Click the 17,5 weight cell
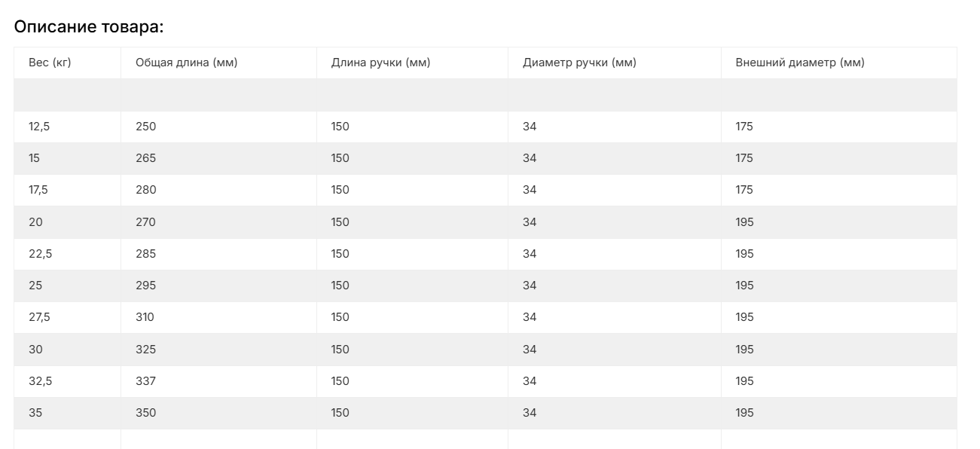The height and width of the screenshot is (449, 980). pos(38,190)
